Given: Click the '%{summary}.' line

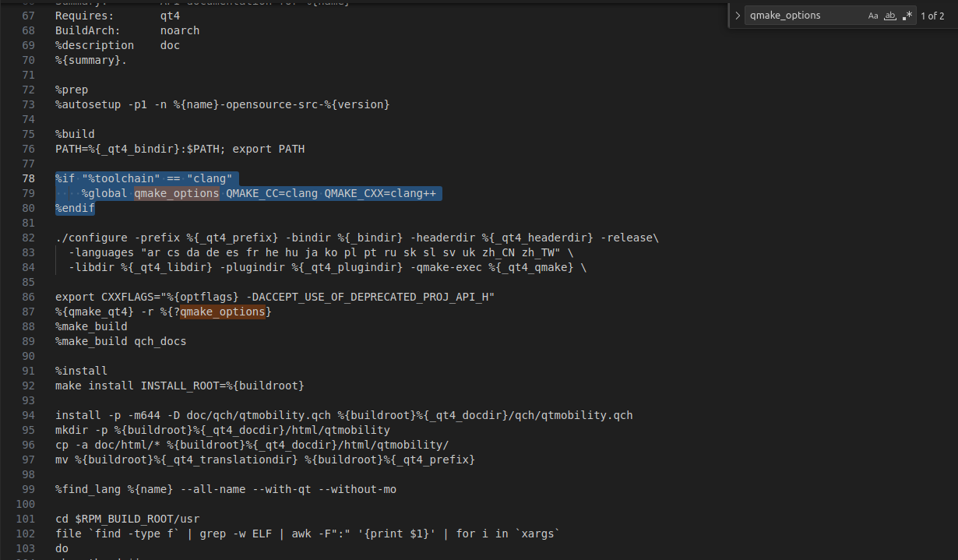Looking at the screenshot, I should tap(91, 60).
